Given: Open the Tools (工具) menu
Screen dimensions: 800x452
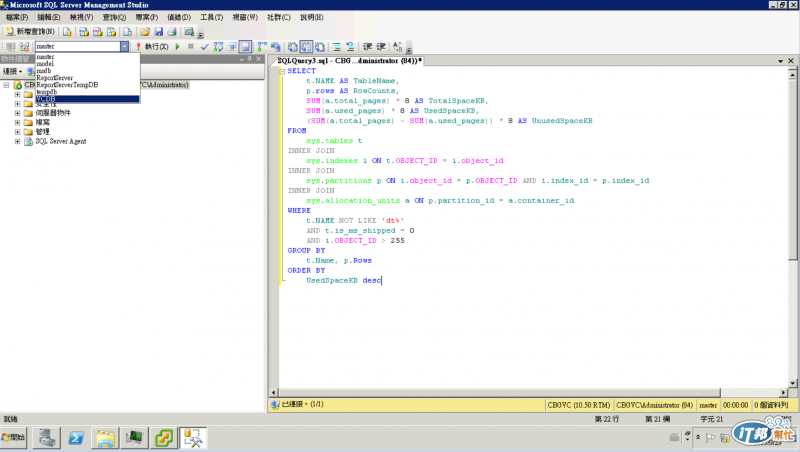Looking at the screenshot, I should pyautogui.click(x=211, y=17).
